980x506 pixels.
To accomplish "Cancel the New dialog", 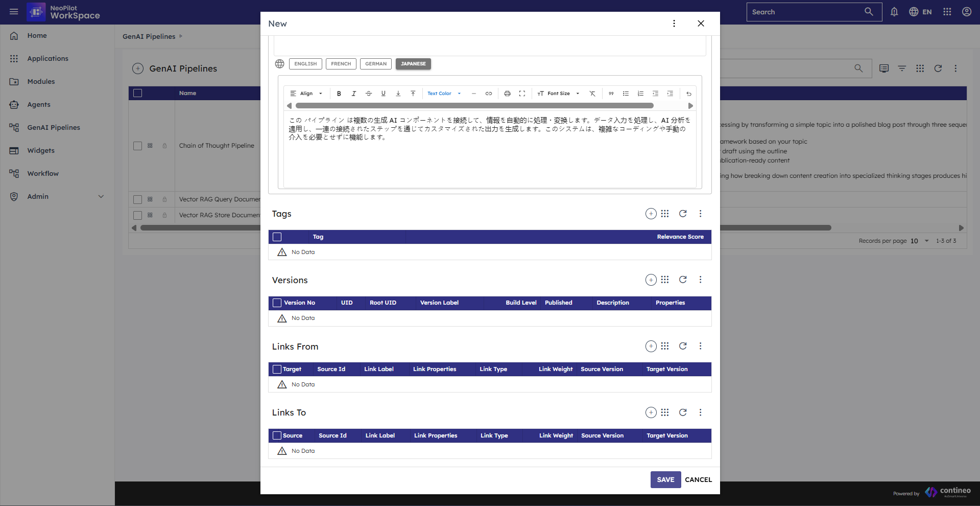I will 698,479.
